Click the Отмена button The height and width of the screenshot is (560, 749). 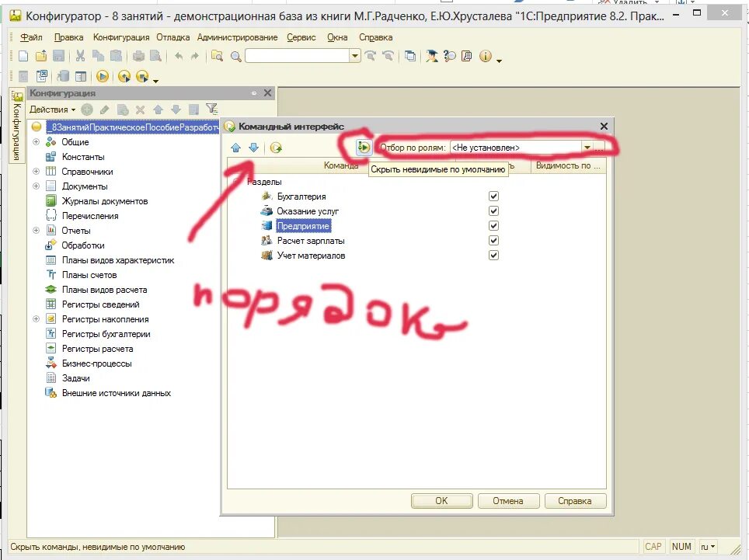pos(508,501)
